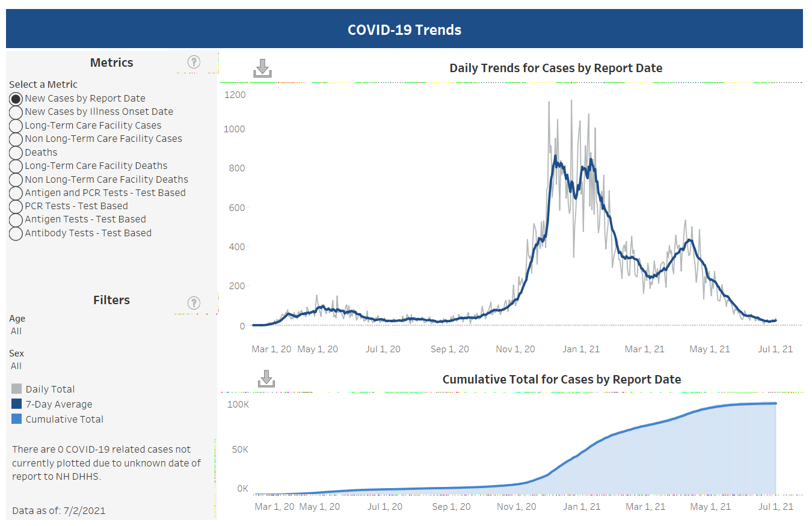Screen dimensions: 812x526
Task: Open the help icon next to Metrics
Action: (194, 62)
